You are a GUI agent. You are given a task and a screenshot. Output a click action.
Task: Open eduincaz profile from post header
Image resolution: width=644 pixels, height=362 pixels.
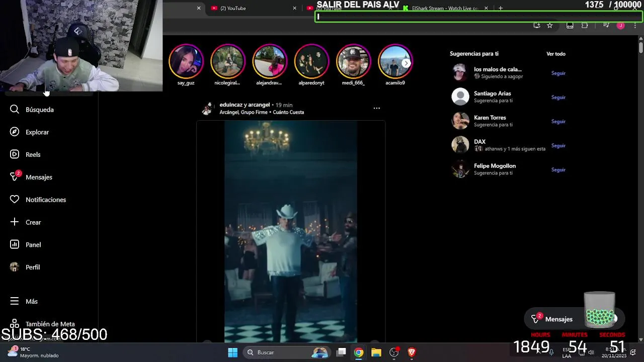[230, 105]
